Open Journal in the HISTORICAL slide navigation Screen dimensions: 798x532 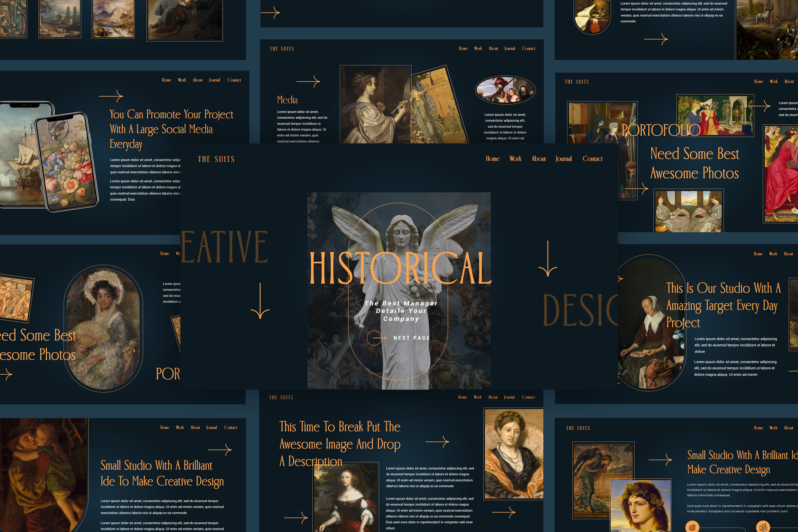[564, 159]
